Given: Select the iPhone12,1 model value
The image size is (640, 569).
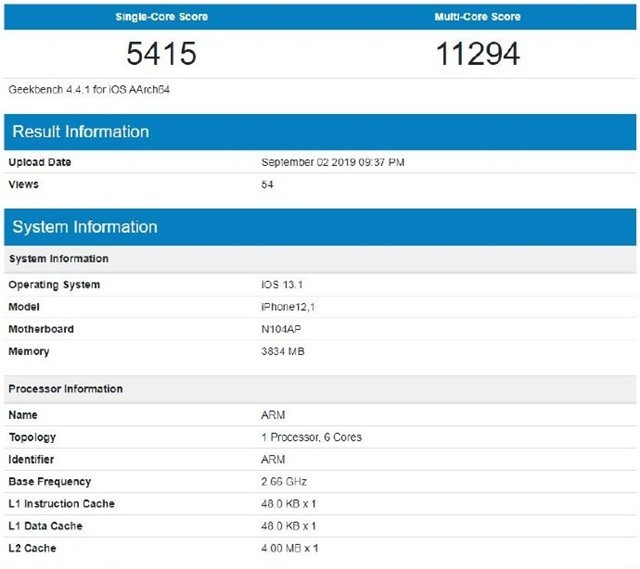Looking at the screenshot, I should [x=288, y=307].
